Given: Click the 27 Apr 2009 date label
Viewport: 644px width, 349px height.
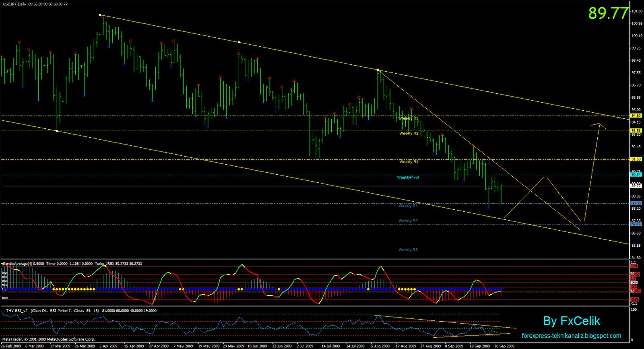Looking at the screenshot, I should pos(159,346).
